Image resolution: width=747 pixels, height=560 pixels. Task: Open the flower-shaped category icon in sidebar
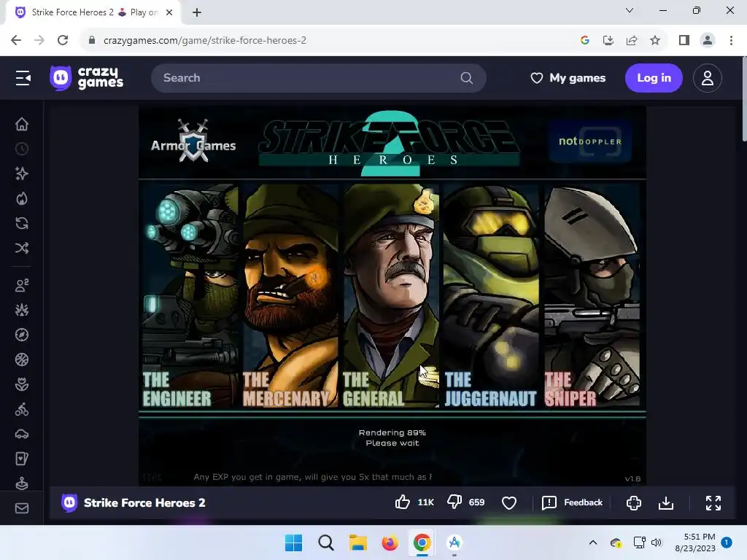(22, 384)
